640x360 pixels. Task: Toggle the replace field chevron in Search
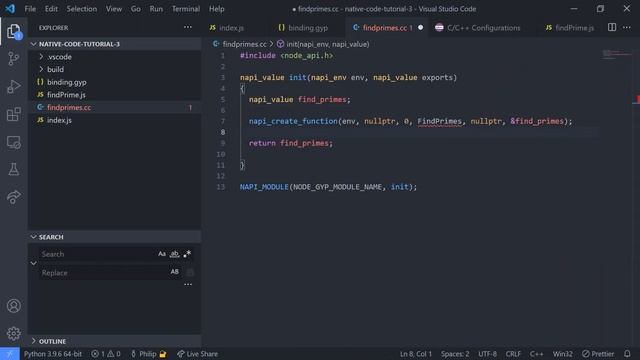click(33, 263)
